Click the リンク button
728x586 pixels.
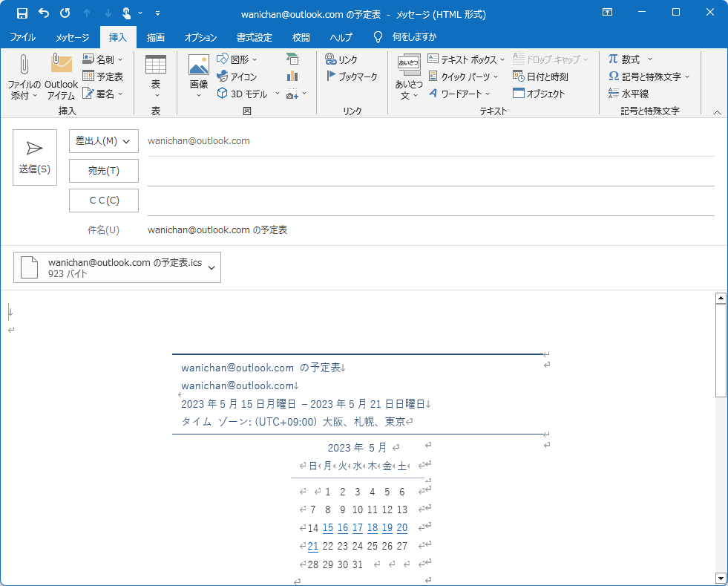(341, 59)
